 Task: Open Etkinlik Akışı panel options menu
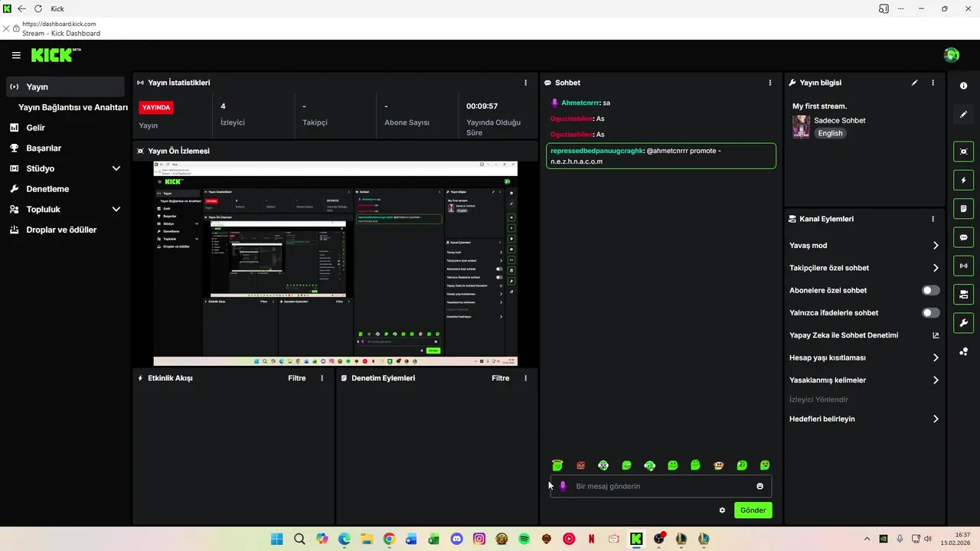coord(322,378)
